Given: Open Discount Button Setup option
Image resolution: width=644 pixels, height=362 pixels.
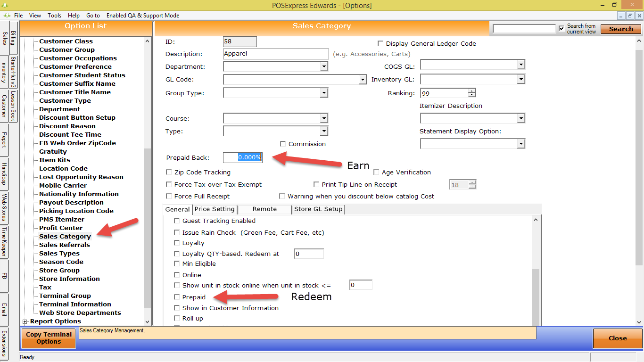Looking at the screenshot, I should pyautogui.click(x=77, y=117).
